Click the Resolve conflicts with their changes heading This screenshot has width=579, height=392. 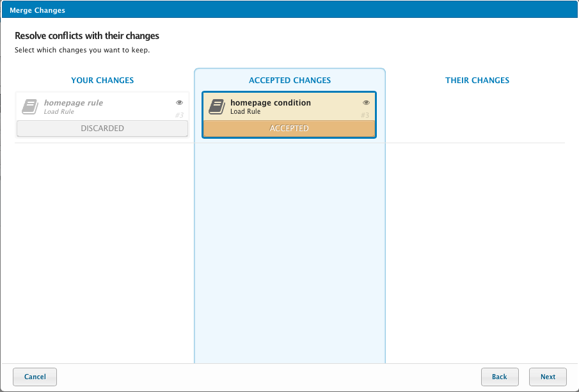87,36
